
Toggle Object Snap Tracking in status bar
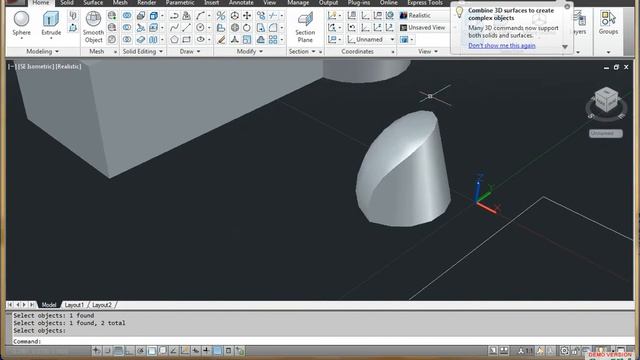tap(173, 351)
